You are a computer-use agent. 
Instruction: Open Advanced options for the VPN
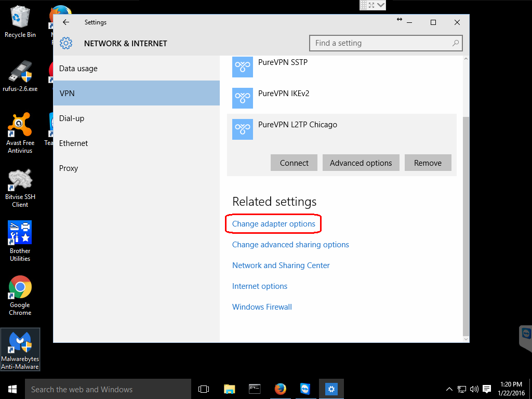[x=361, y=163]
